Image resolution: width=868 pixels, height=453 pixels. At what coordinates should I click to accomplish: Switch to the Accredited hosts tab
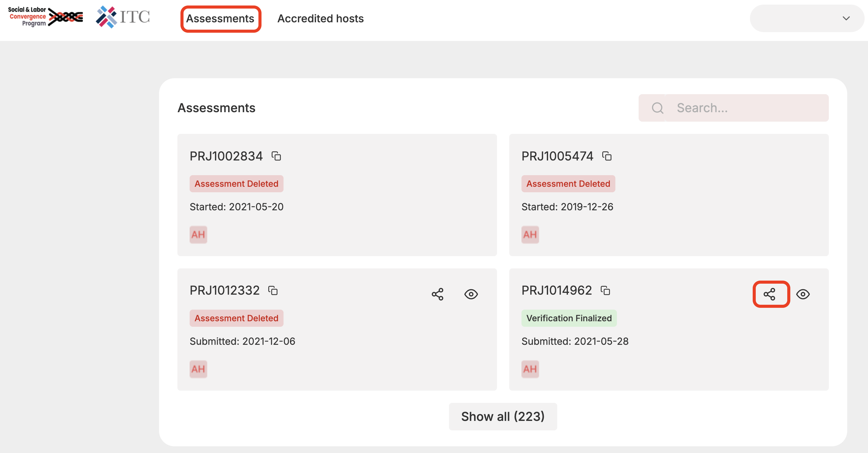pyautogui.click(x=320, y=19)
